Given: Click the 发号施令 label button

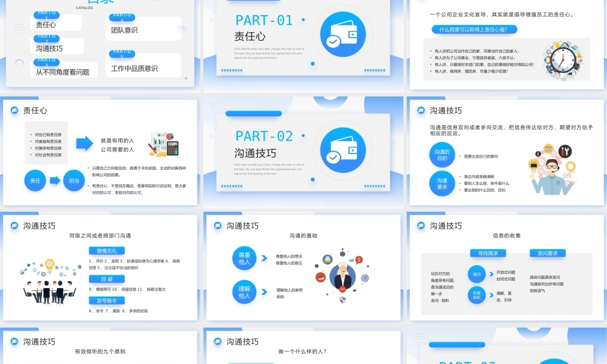Looking at the screenshot, I should click(x=107, y=300).
